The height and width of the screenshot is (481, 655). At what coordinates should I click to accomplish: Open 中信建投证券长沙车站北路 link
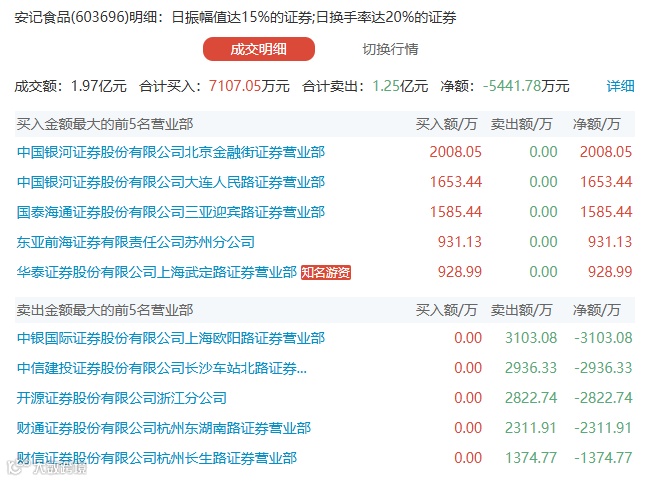coord(162,368)
